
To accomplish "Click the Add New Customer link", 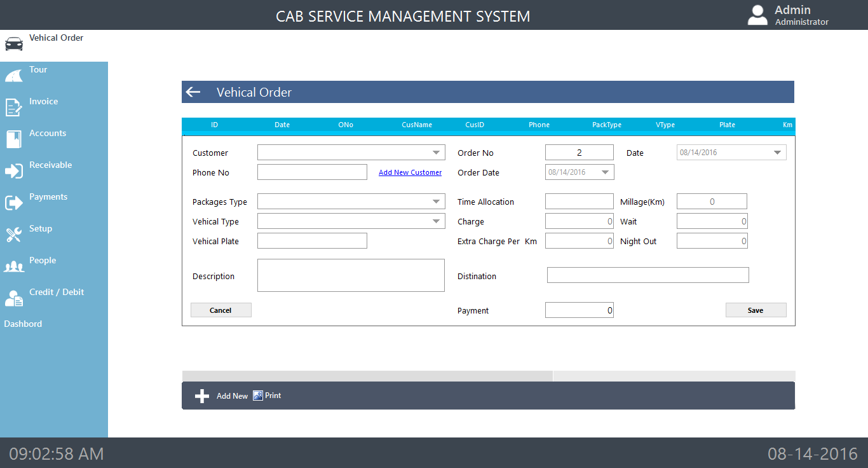I will 410,173.
